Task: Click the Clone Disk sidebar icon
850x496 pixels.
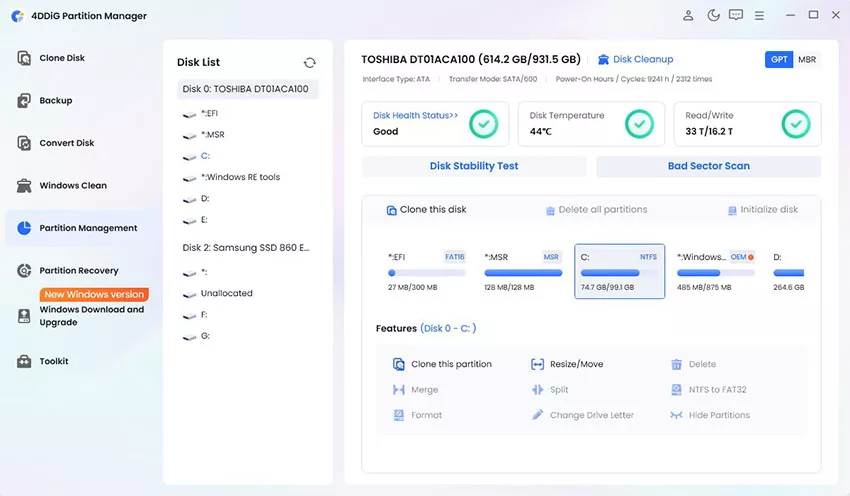Action: point(24,58)
